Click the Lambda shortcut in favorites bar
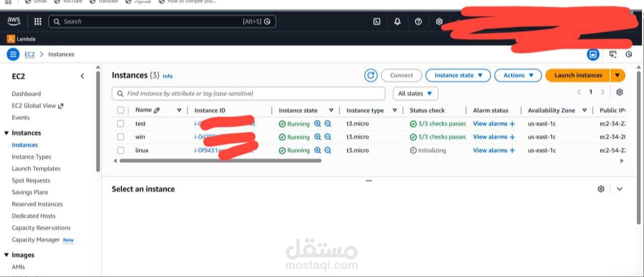The image size is (644, 277). click(x=21, y=39)
